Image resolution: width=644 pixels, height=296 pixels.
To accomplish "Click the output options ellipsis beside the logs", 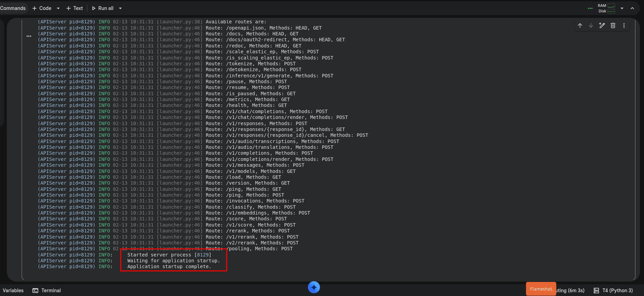I will click(29, 36).
